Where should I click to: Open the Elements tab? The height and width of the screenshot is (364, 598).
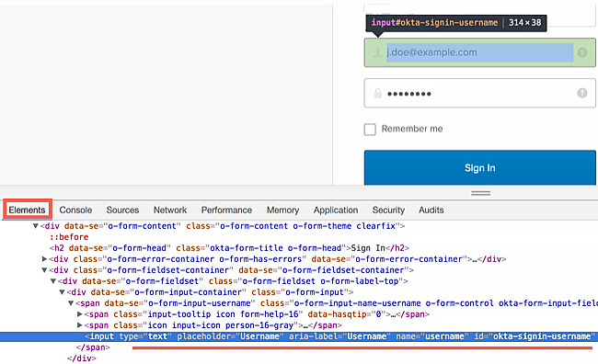[x=27, y=210]
